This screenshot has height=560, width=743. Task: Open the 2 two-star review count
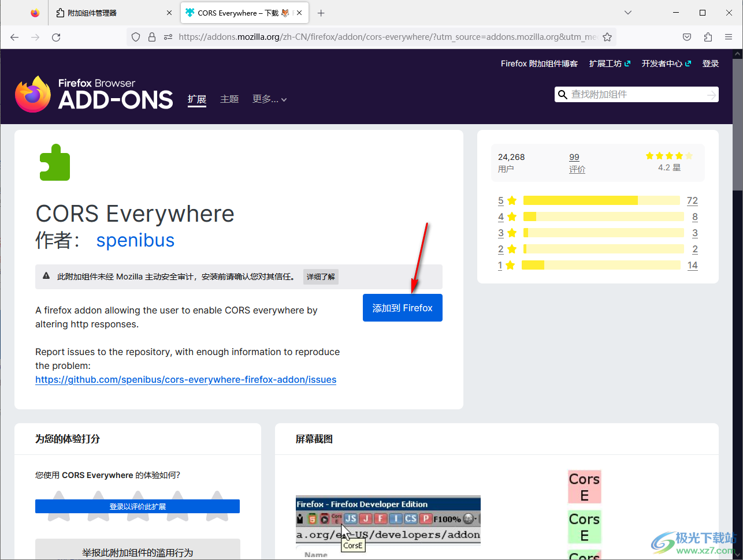[695, 249]
